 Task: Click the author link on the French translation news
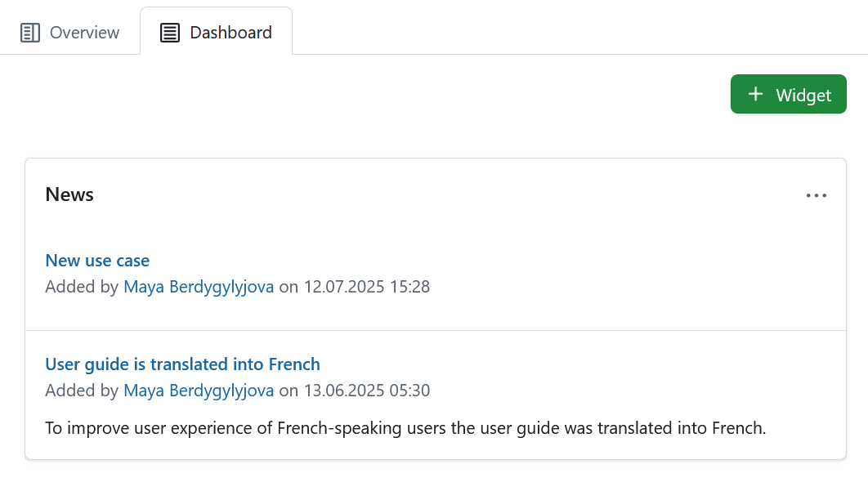[199, 391]
